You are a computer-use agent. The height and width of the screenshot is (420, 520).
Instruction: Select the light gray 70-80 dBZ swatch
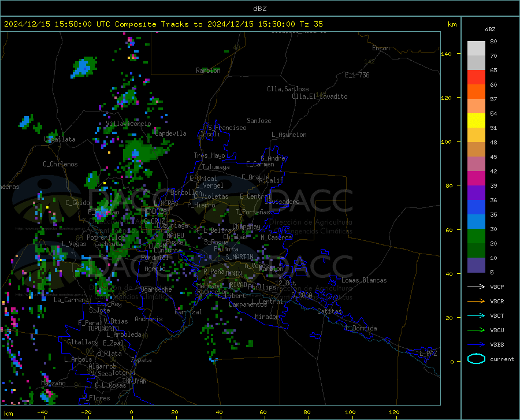pos(476,49)
